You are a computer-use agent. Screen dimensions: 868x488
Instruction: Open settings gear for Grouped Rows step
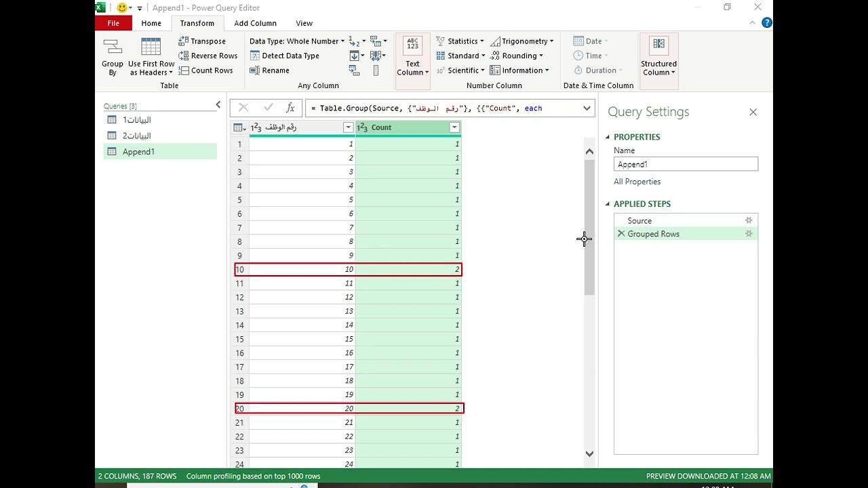coord(749,234)
